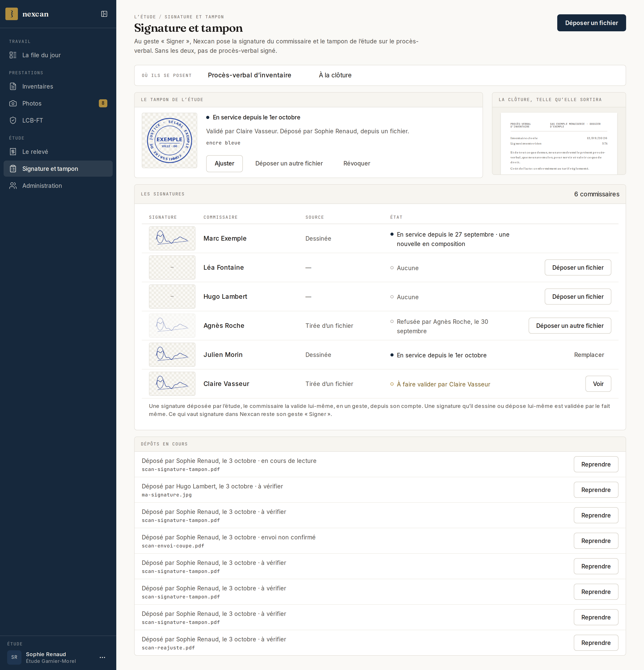Open the Le relevé receipt icon
The image size is (644, 670).
(x=13, y=152)
